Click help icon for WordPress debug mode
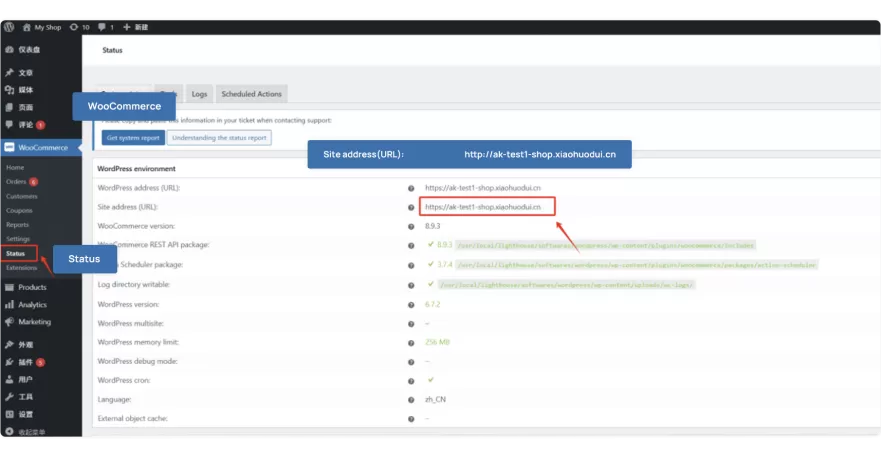881x457 pixels. [411, 362]
